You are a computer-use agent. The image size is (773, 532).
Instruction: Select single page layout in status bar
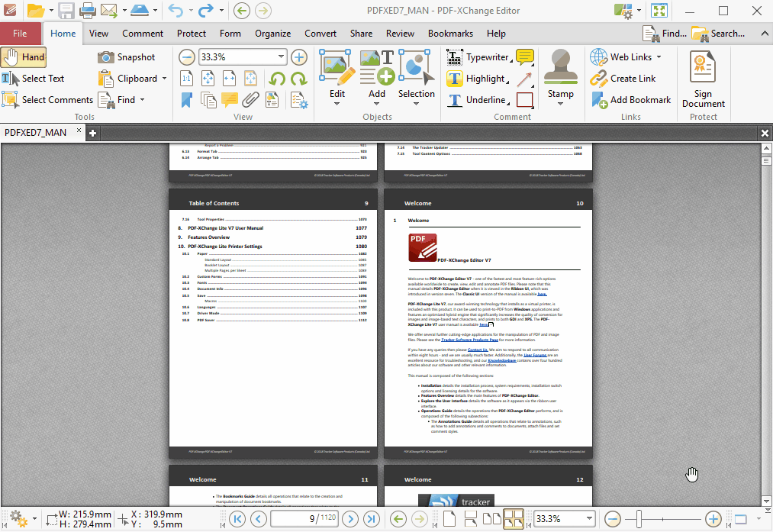[449, 519]
